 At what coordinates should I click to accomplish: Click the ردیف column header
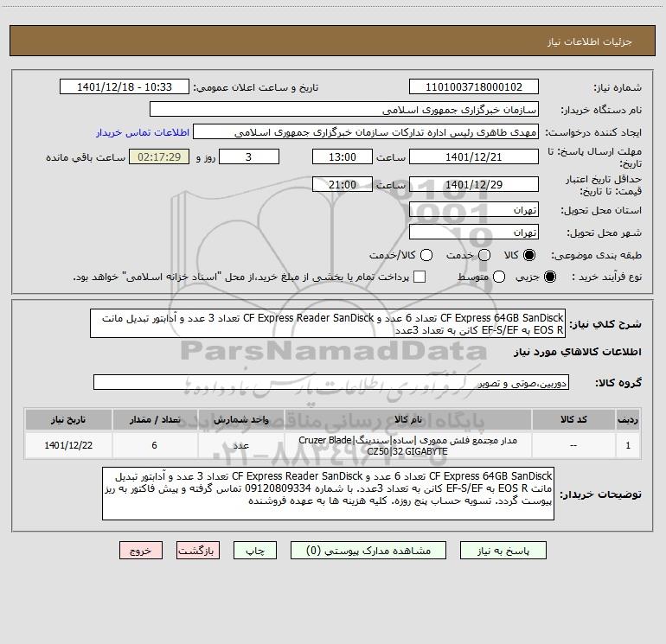click(628, 420)
